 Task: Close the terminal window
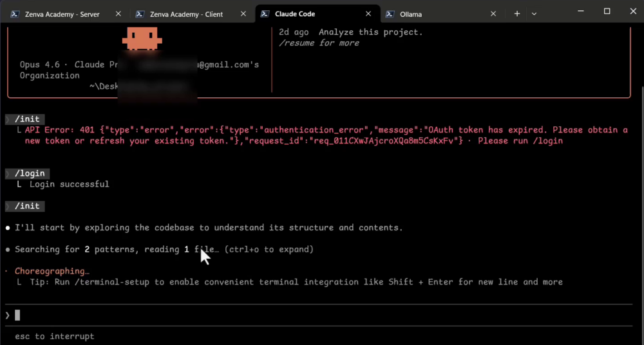[x=633, y=12]
